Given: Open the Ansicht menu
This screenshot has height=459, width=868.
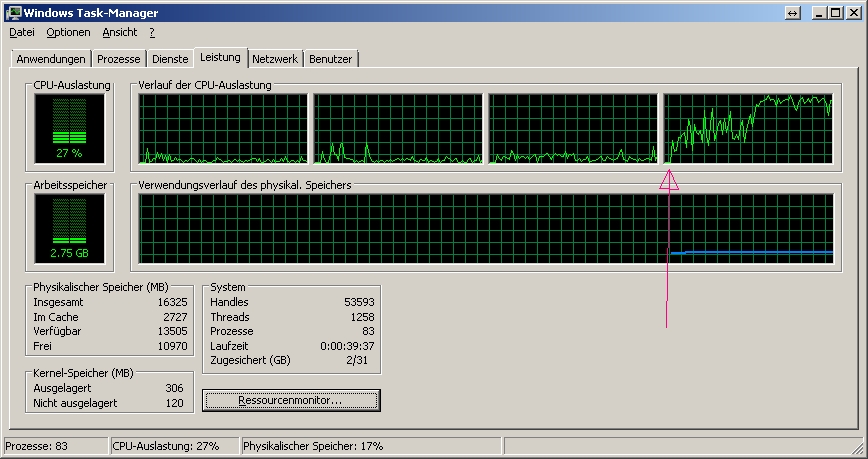Looking at the screenshot, I should tap(120, 32).
